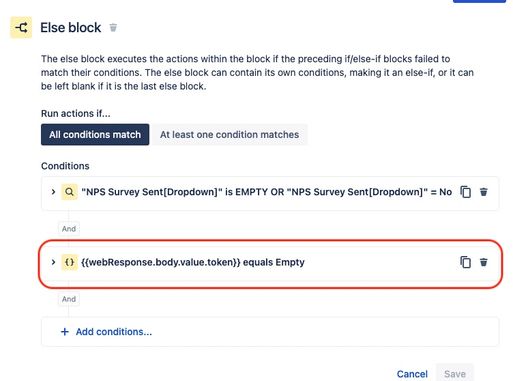This screenshot has height=381, width=513.
Task: Copy the NPS Survey Sent condition
Action: pos(465,192)
